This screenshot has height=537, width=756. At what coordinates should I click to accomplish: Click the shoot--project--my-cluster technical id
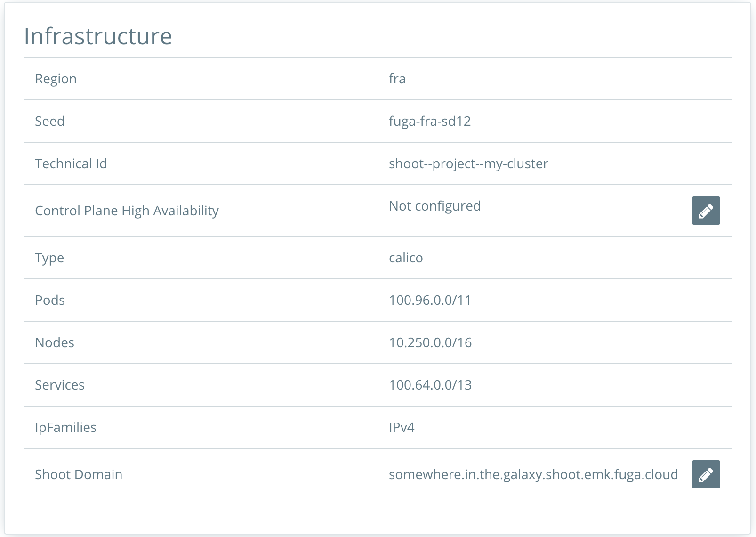468,163
